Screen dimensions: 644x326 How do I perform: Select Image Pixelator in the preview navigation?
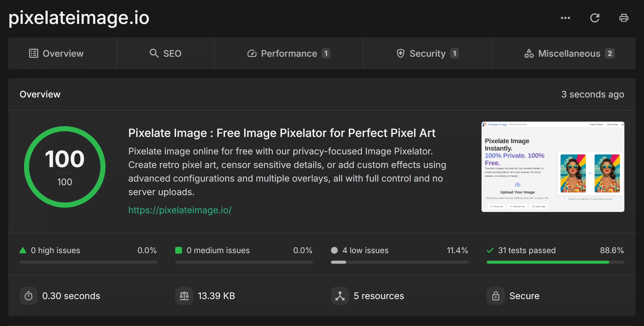[596, 124]
